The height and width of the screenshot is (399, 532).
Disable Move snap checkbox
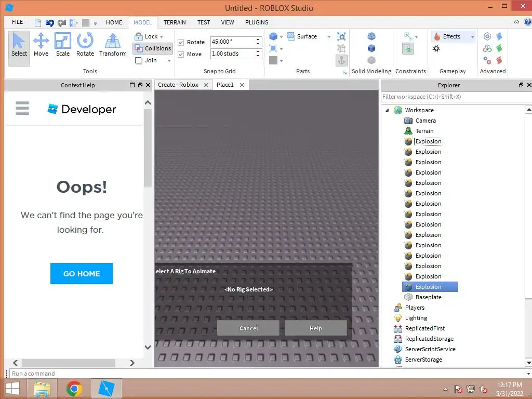(181, 54)
